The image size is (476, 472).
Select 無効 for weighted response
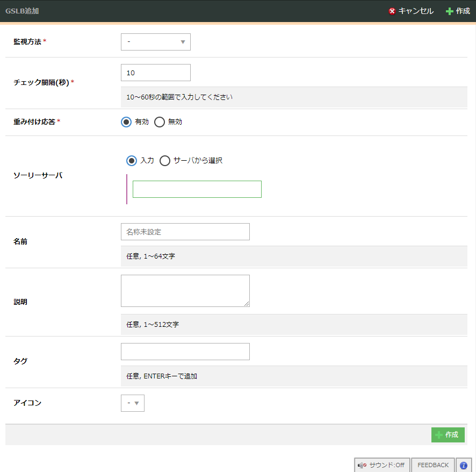160,122
